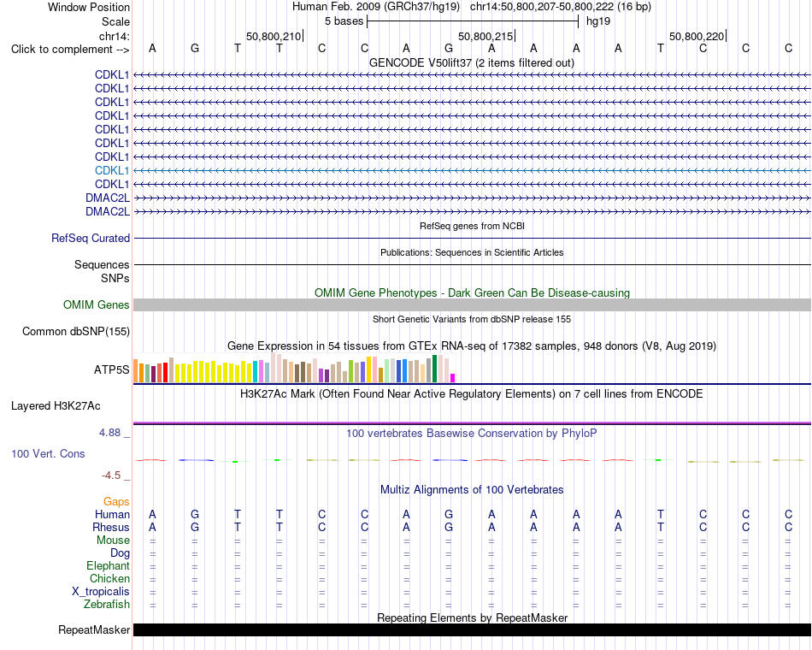The height and width of the screenshot is (650, 812).
Task: Open the RefSeq Curated track label
Action: [x=91, y=238]
